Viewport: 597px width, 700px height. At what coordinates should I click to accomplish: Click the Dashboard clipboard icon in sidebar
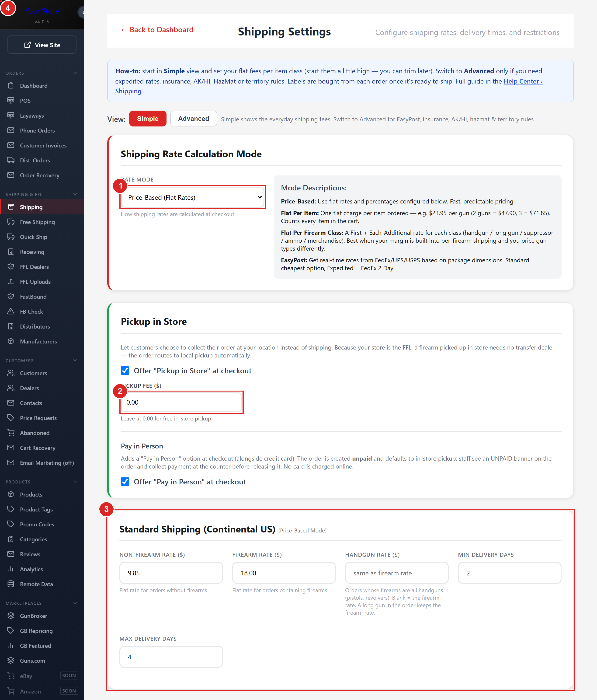point(11,85)
